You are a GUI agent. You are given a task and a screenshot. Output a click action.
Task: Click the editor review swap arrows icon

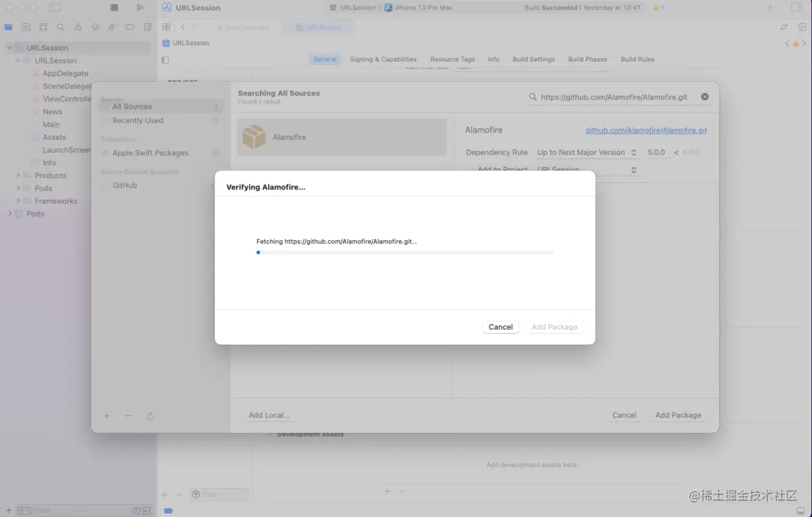pos(784,27)
